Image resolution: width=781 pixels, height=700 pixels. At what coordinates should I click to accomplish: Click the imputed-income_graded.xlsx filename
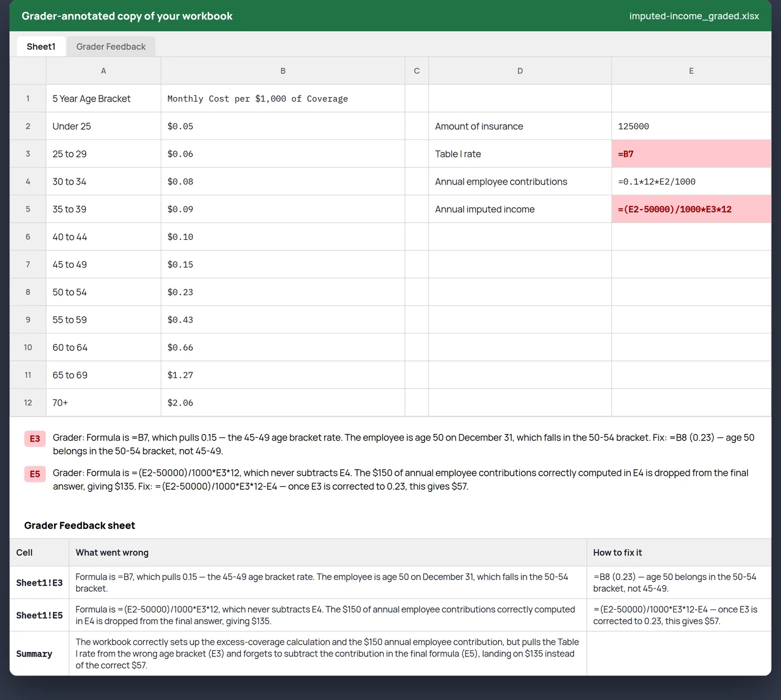pyautogui.click(x=694, y=16)
